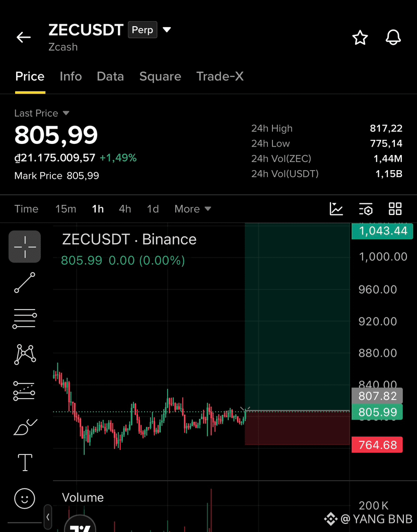This screenshot has height=532, width=417.
Task: Open chart indicators icon
Action: pos(336,209)
